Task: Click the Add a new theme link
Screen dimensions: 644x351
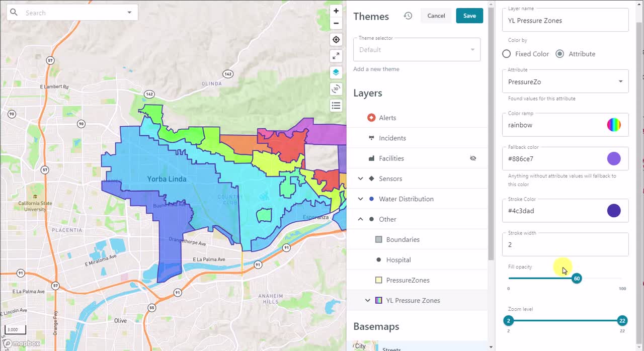Action: click(376, 69)
